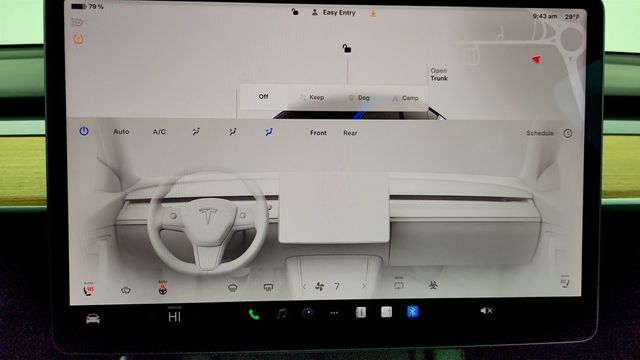Toggle the blue feet-level airflow icon
This screenshot has width=640, height=360.
pos(269,132)
